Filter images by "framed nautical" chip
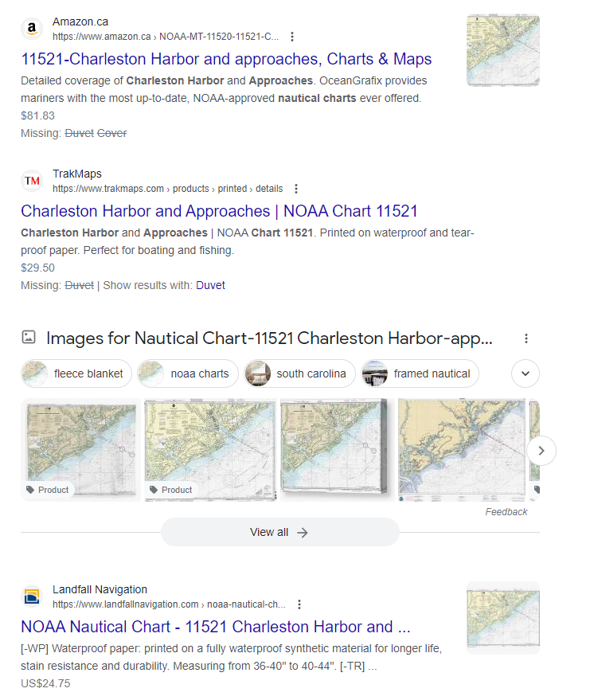594x700 pixels. (x=419, y=373)
